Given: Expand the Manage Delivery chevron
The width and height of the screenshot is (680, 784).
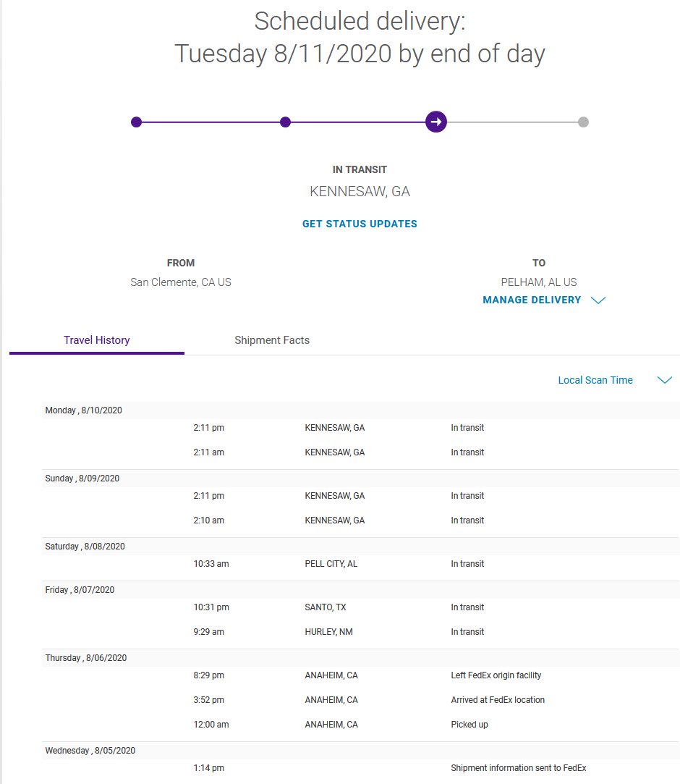Looking at the screenshot, I should pos(598,300).
